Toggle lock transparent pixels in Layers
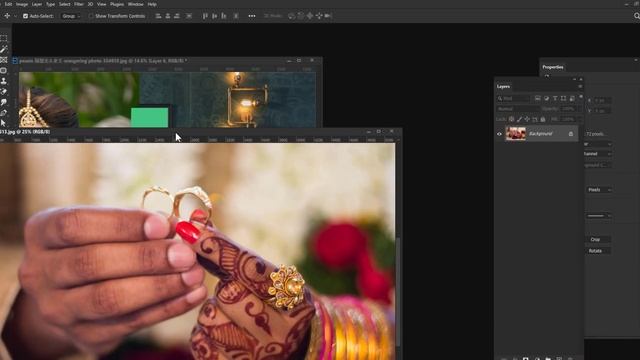640x360 pixels. [511, 119]
